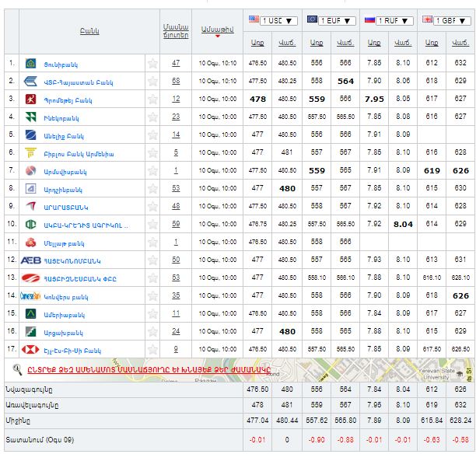
Task: Click the Byblos Bank Armenia logo
Action: [x=31, y=152]
